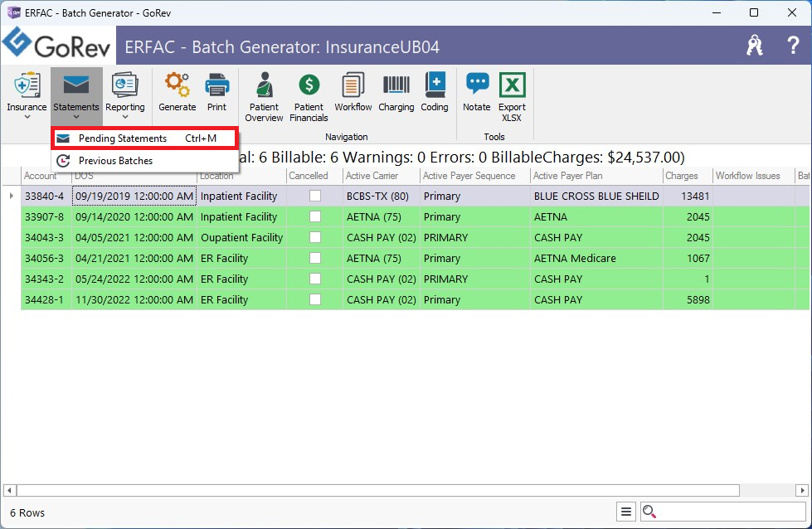Toggle Cancelled checkbox for account 34428-1
The width and height of the screenshot is (812, 529).
(x=315, y=299)
